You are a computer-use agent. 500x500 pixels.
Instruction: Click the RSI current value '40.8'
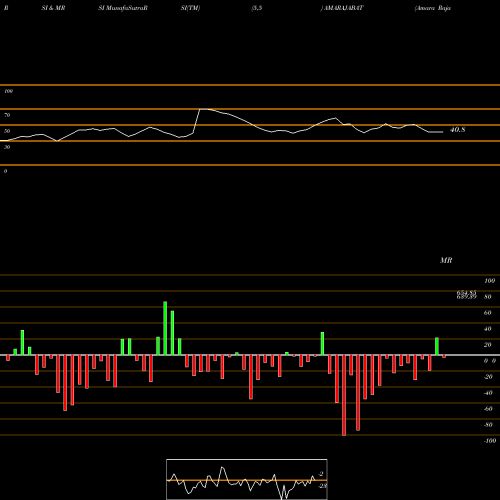tap(458, 130)
